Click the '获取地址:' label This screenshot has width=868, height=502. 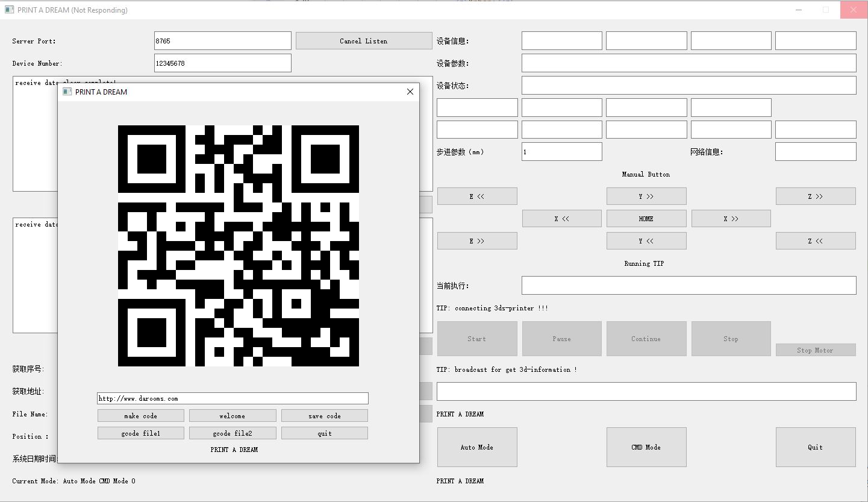coord(28,391)
